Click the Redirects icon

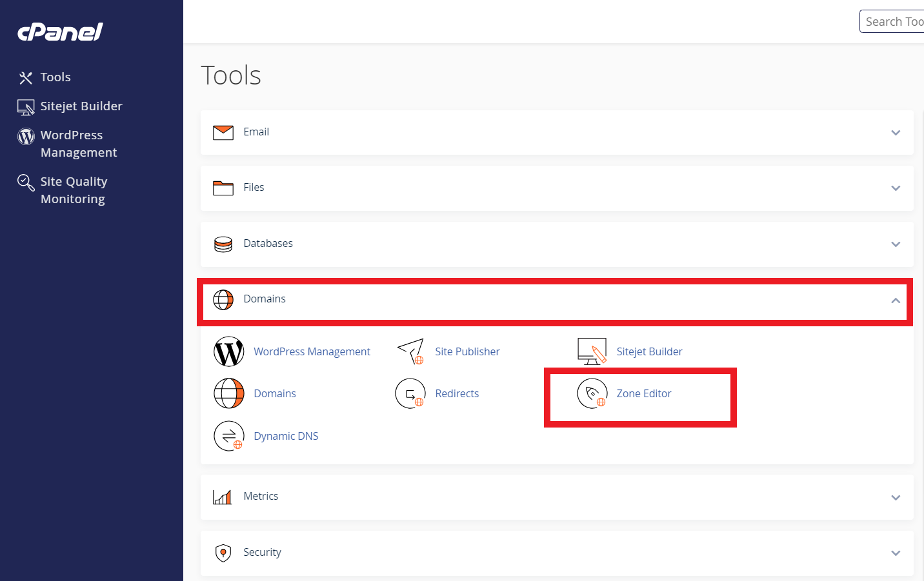[410, 393]
